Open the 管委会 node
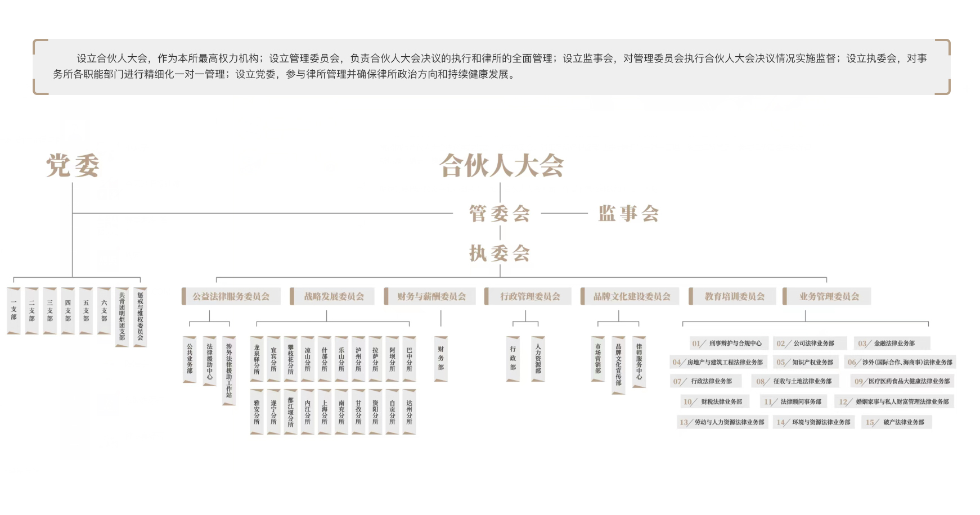Screen dimensions: 980x515 click(x=500, y=214)
